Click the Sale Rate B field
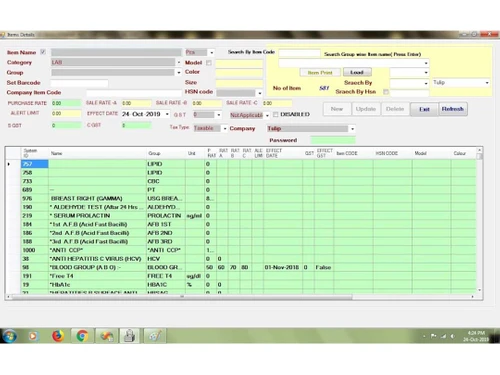This screenshot has width=500, height=375. click(207, 103)
